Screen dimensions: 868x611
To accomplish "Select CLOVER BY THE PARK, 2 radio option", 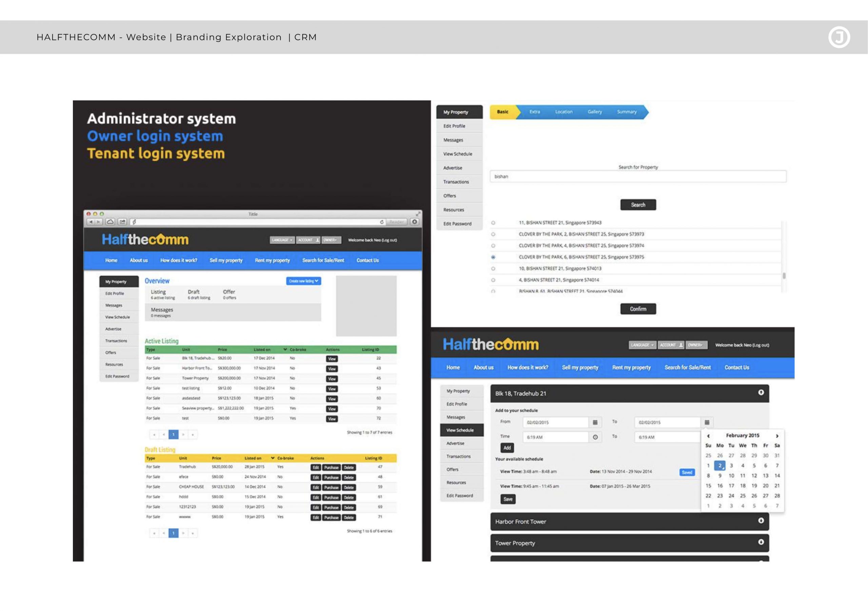I will 493,234.
